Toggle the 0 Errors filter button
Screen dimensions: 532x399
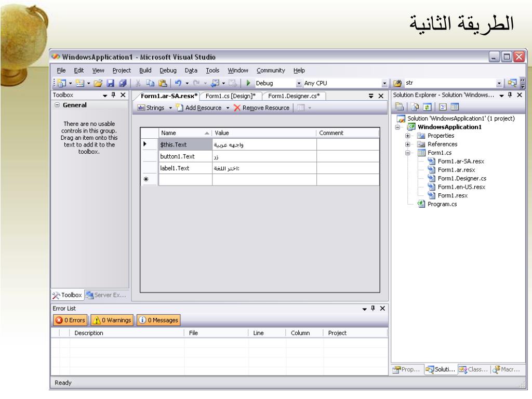pos(71,320)
